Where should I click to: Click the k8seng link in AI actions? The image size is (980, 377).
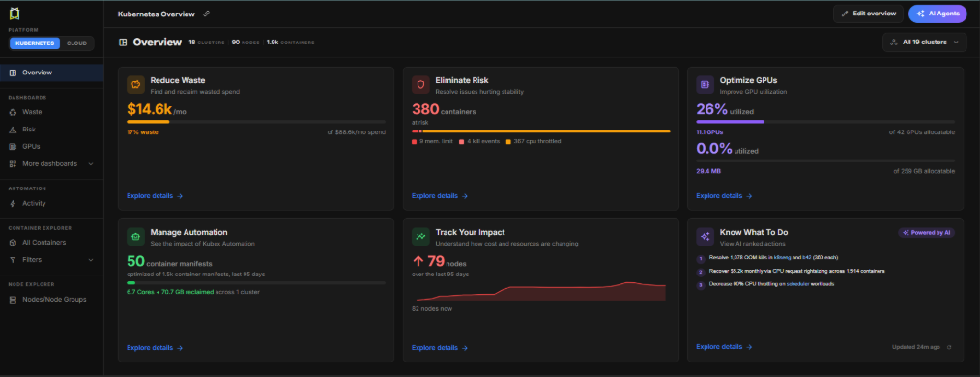click(782, 257)
